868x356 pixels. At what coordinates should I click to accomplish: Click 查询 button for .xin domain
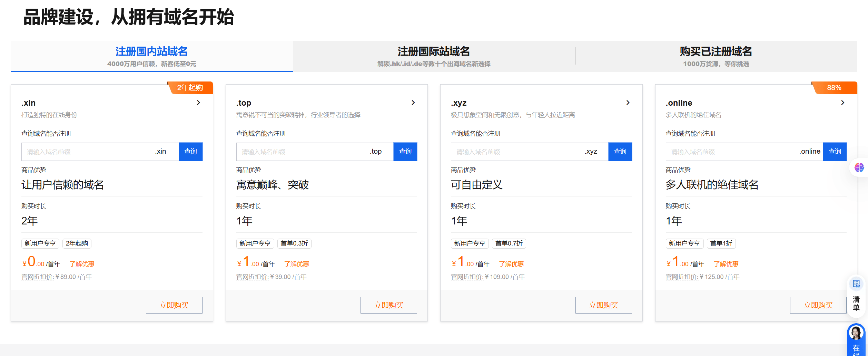[x=190, y=152]
